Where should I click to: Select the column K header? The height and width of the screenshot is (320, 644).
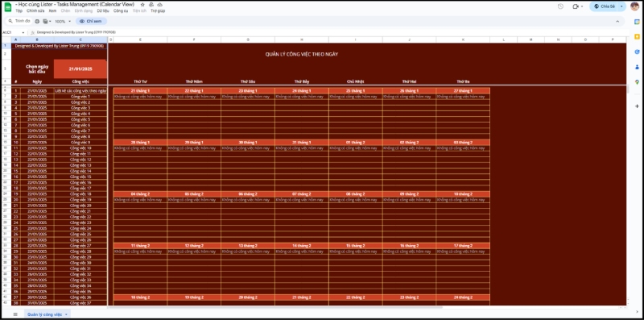click(x=463, y=39)
